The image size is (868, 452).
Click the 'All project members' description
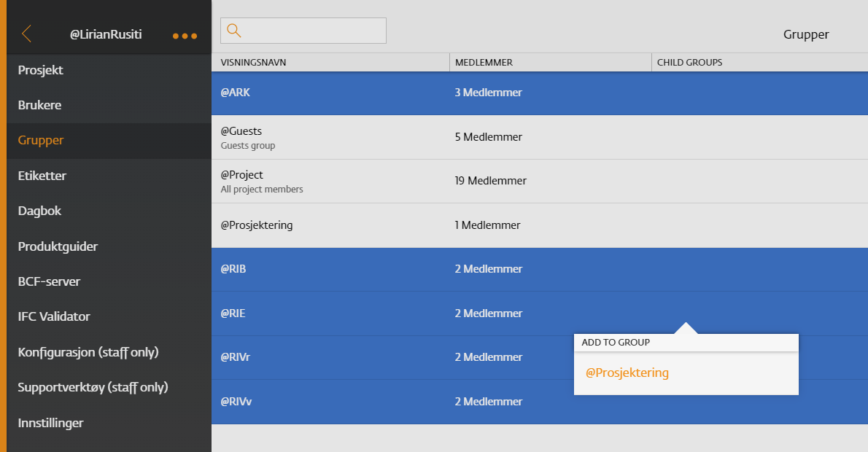click(x=262, y=190)
